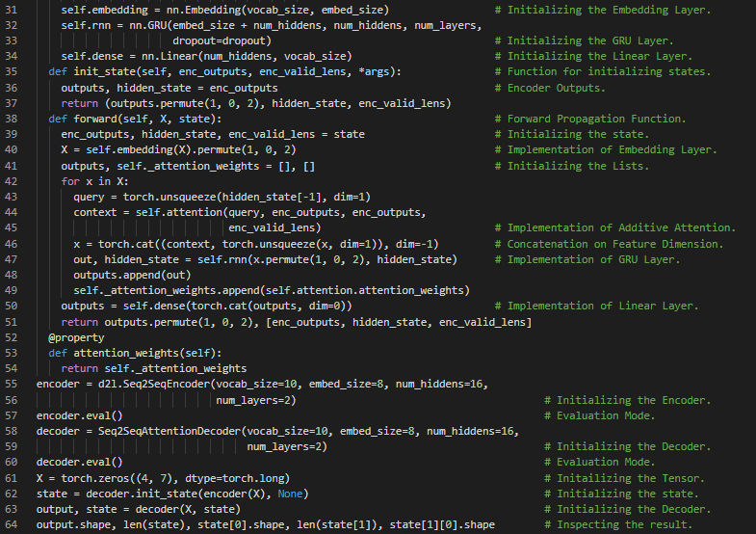
Task: Click the 'return self._attention_weights' statement
Action: coord(153,368)
